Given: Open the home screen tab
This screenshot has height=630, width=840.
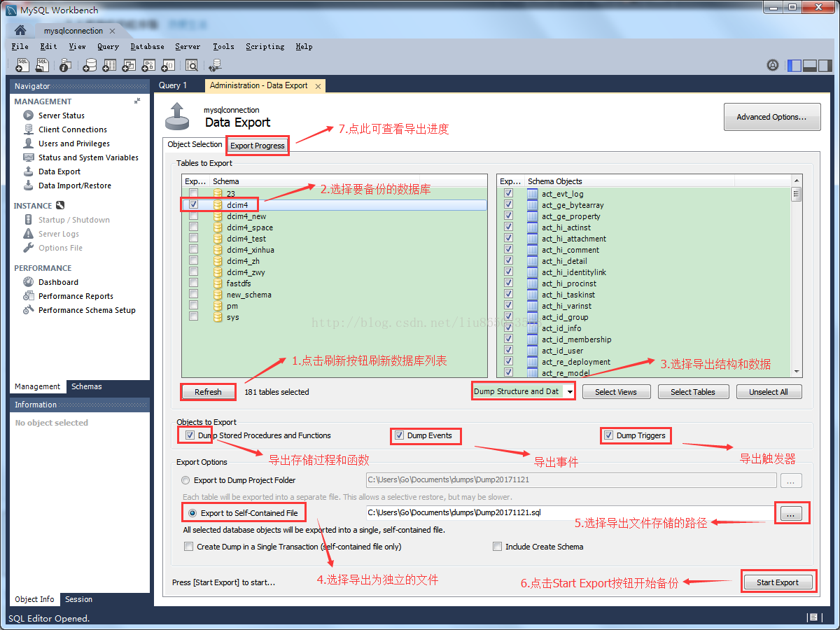Looking at the screenshot, I should point(20,31).
